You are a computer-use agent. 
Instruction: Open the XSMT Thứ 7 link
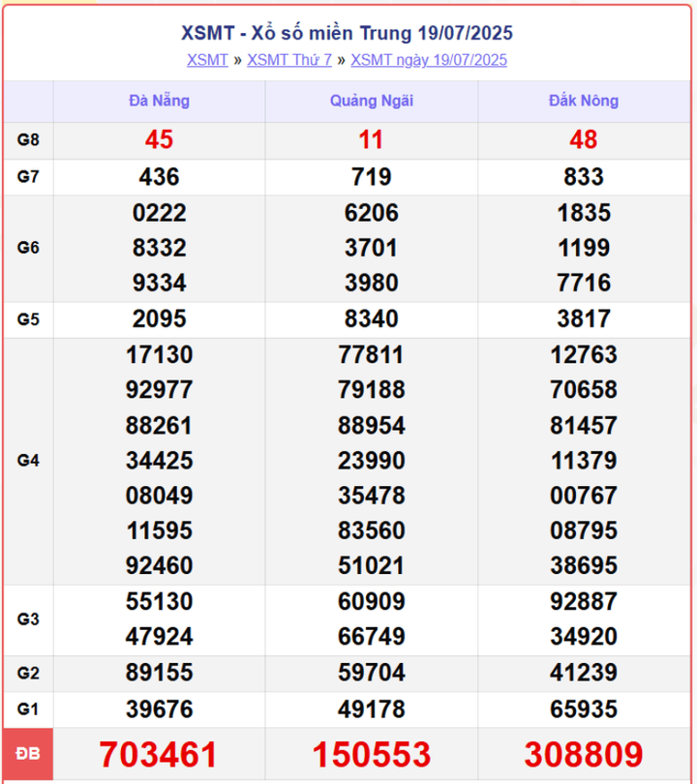289,60
